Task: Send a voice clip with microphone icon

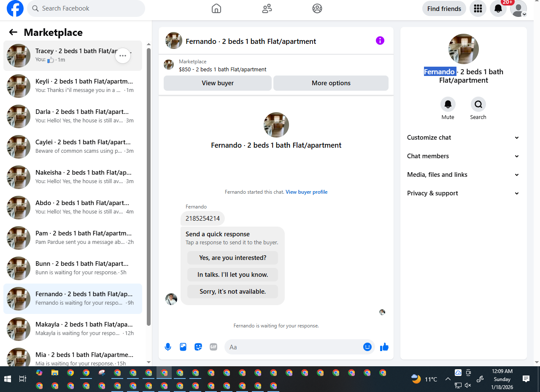Action: 168,347
